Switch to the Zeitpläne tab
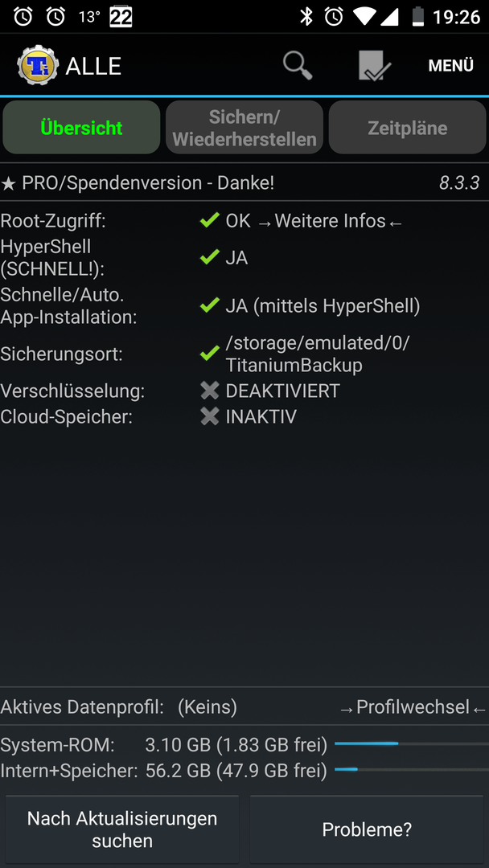The width and height of the screenshot is (489, 868). click(x=408, y=127)
